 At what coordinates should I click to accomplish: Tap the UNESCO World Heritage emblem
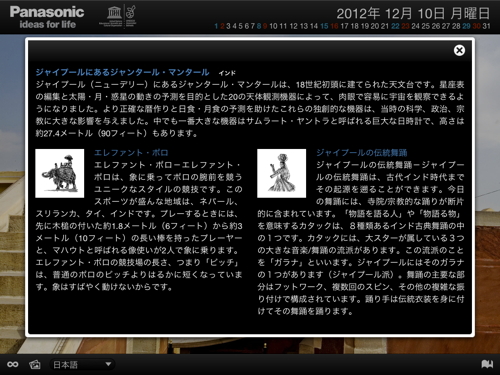[x=118, y=16]
